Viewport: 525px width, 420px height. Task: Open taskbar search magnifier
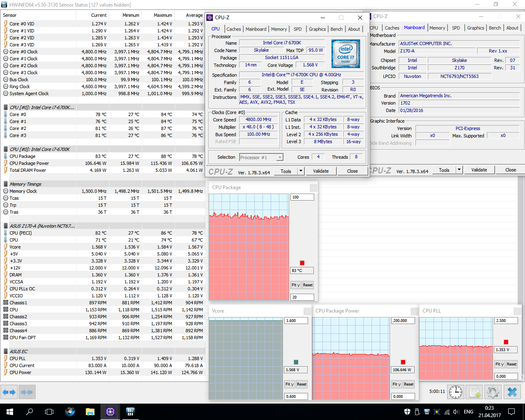pyautogui.click(x=30, y=412)
